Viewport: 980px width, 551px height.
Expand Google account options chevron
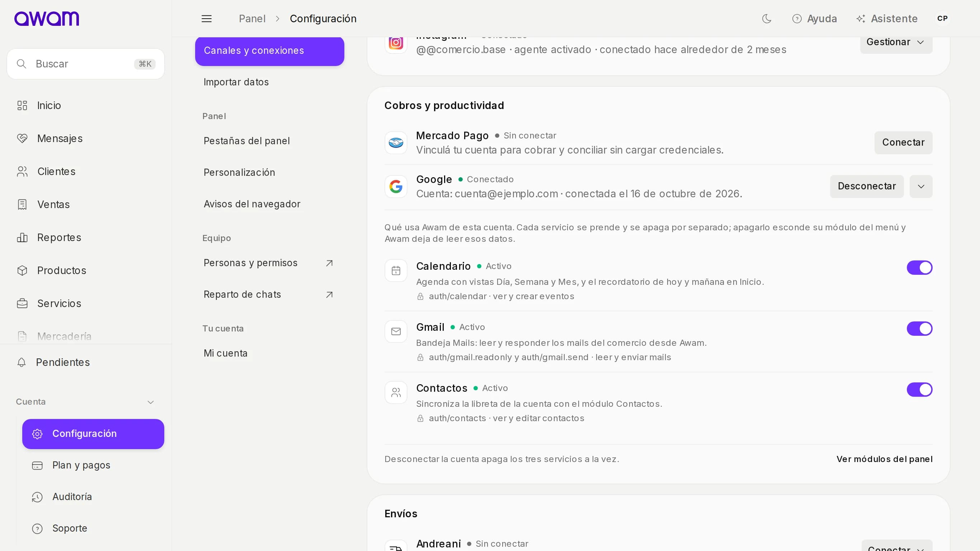(921, 187)
